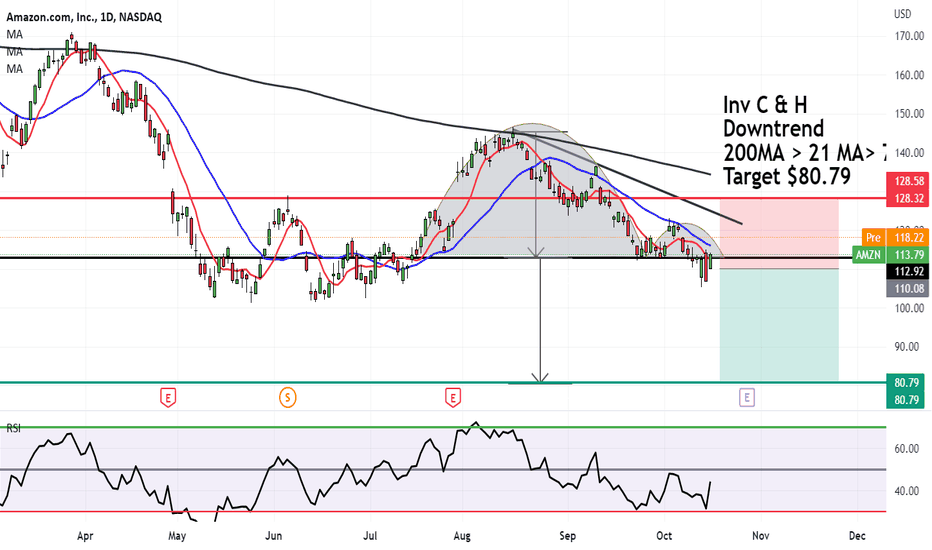Click the 140.00 price axis label
Image resolution: width=932 pixels, height=550 pixels.
909,153
